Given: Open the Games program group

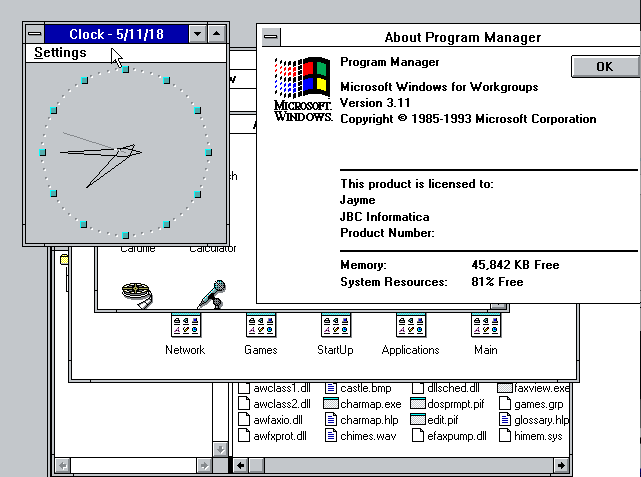Looking at the screenshot, I should click(260, 326).
